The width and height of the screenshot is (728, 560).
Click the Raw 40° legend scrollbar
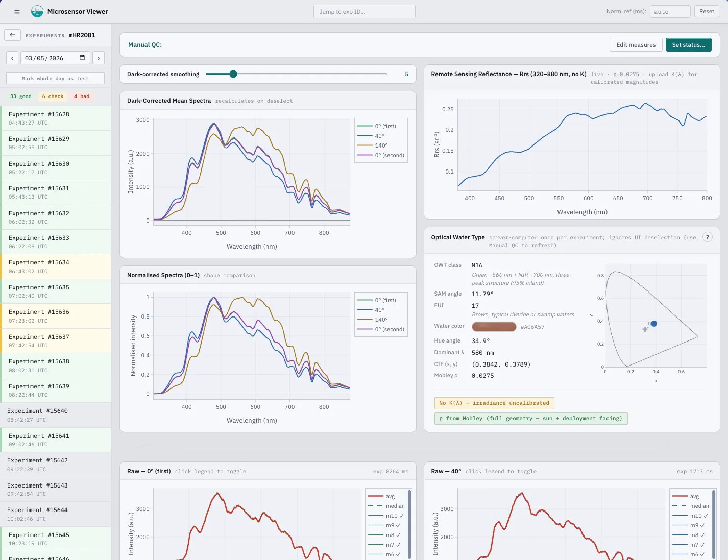coord(714,523)
